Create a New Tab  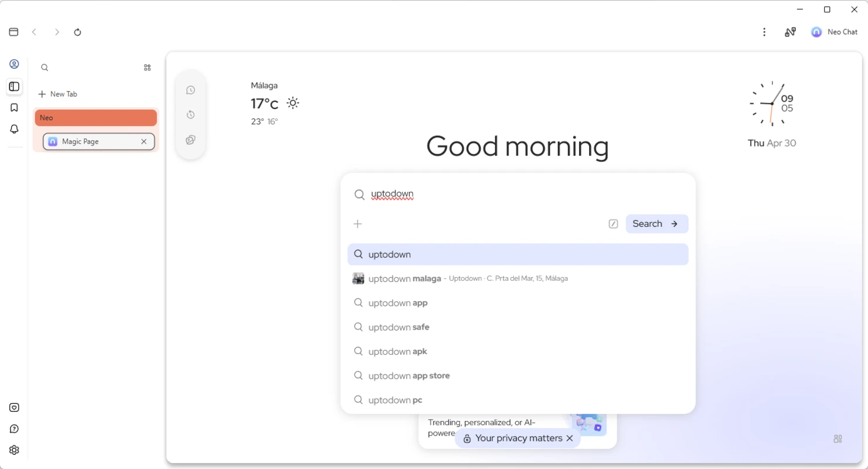click(57, 94)
